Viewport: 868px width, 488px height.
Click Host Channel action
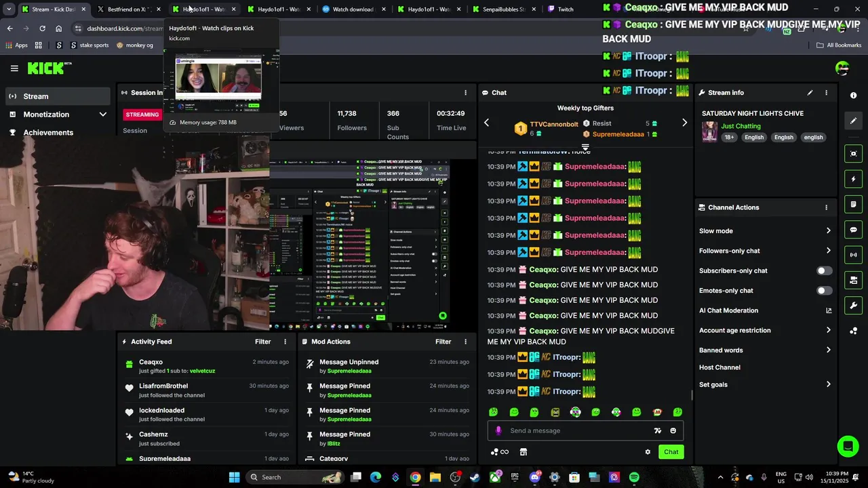tap(719, 367)
